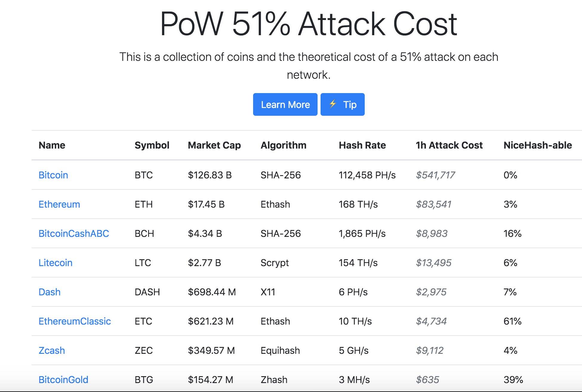
Task: Sort the table by Hash Rate column
Action: (362, 145)
